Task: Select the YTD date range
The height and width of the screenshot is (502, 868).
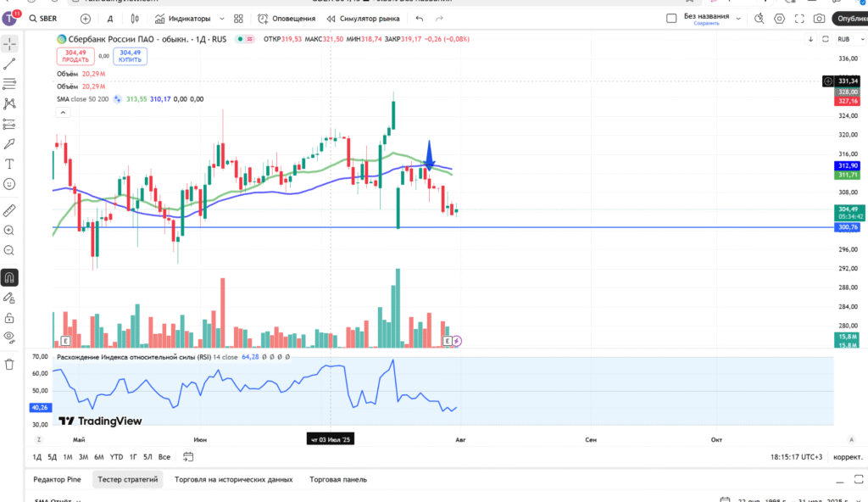Action: (116, 457)
